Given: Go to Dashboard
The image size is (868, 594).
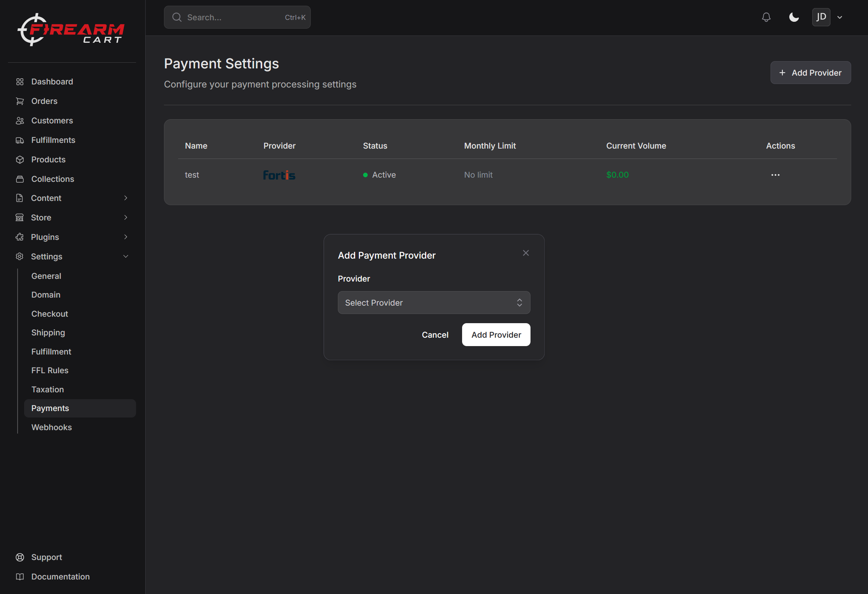Looking at the screenshot, I should point(52,82).
